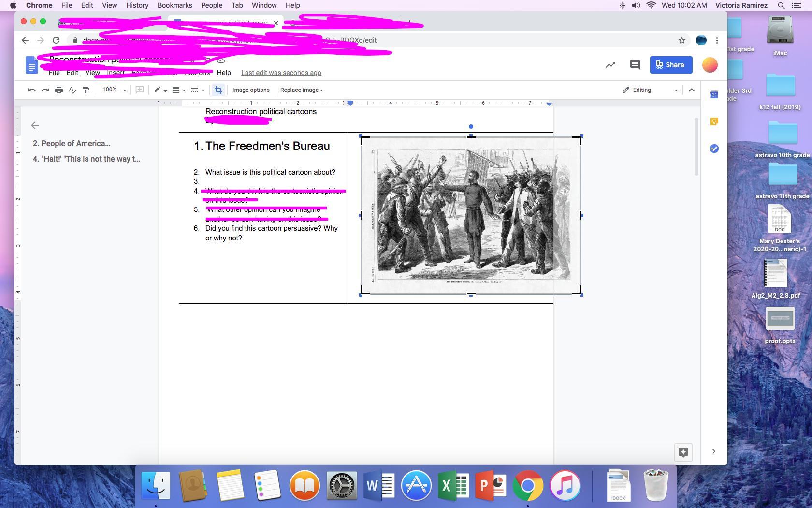Select the "k12 fall (2019)" desktop folder
812x508 pixels.
click(780, 92)
